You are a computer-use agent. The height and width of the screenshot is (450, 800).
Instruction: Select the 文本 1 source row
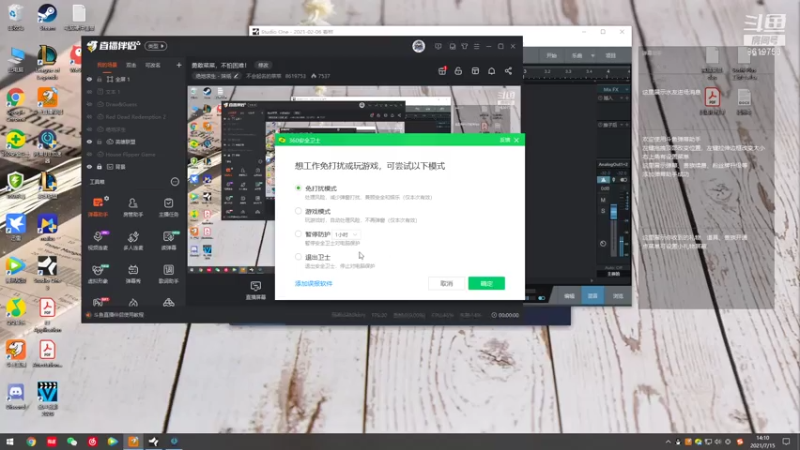click(x=133, y=92)
